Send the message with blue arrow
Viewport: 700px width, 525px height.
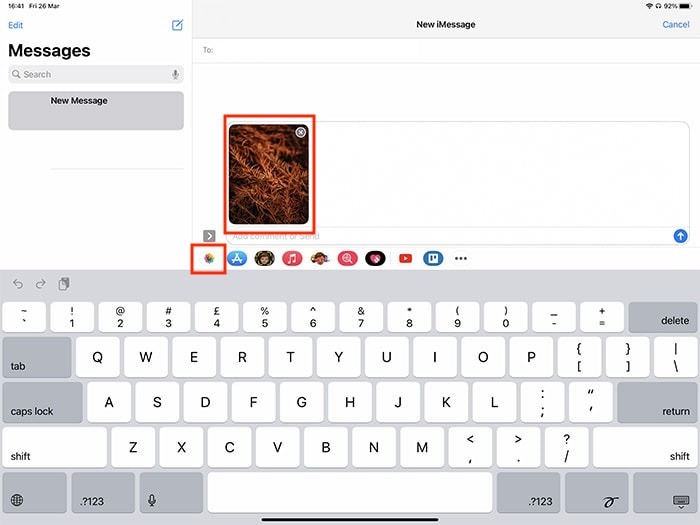click(680, 236)
